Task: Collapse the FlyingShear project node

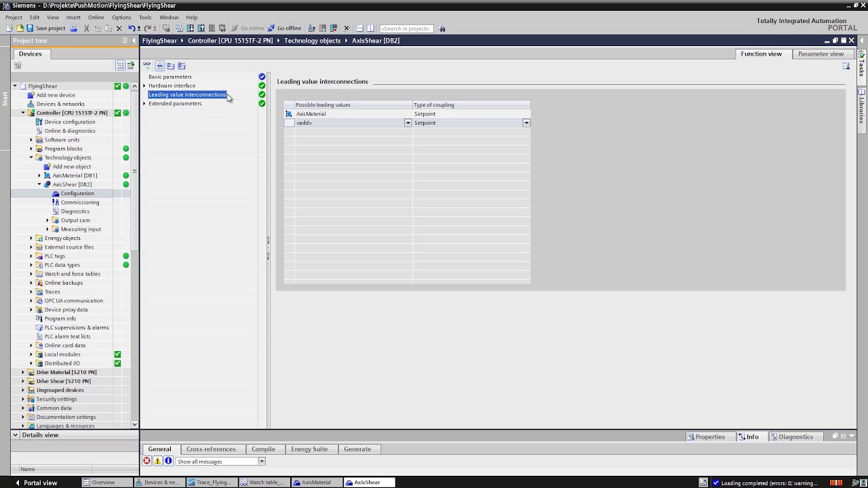Action: coord(15,86)
